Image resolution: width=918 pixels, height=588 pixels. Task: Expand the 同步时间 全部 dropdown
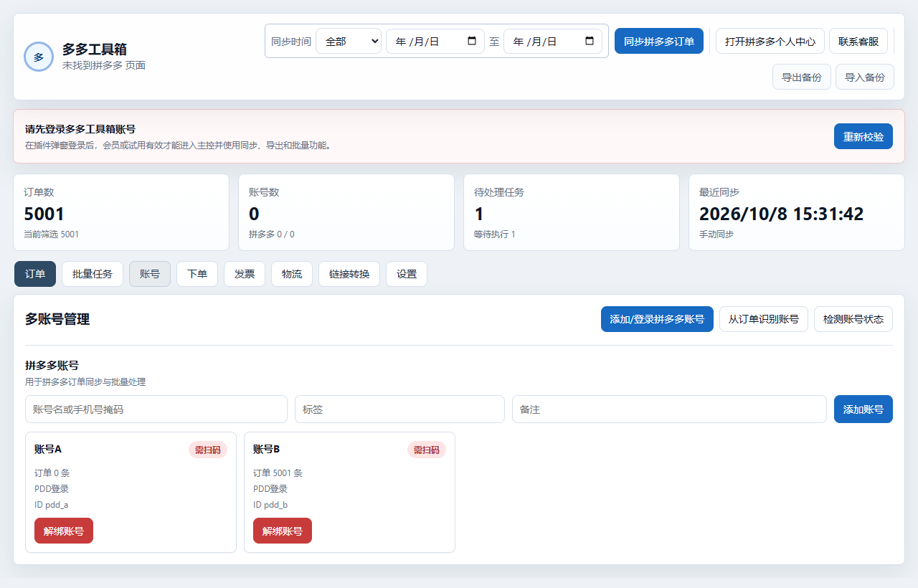pos(349,41)
